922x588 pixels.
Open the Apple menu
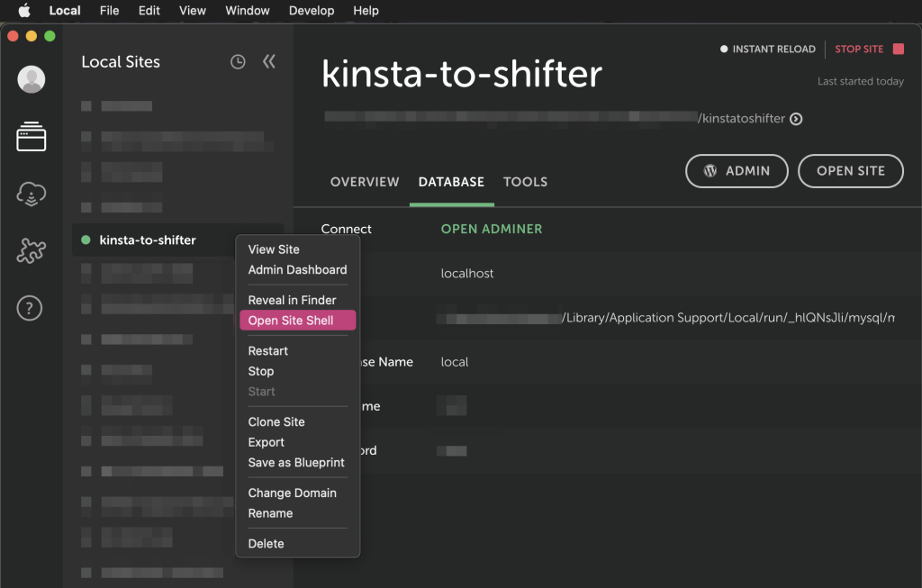point(24,11)
